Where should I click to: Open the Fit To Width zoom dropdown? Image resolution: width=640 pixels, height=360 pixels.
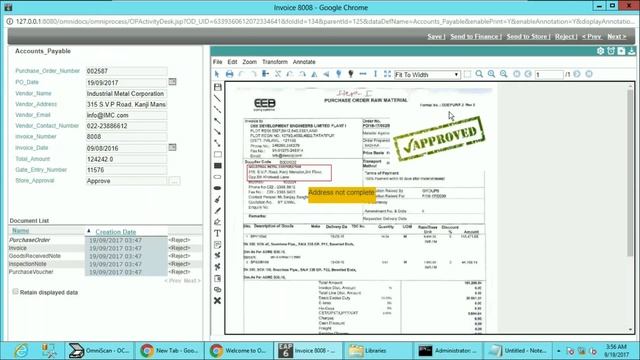tap(427, 75)
